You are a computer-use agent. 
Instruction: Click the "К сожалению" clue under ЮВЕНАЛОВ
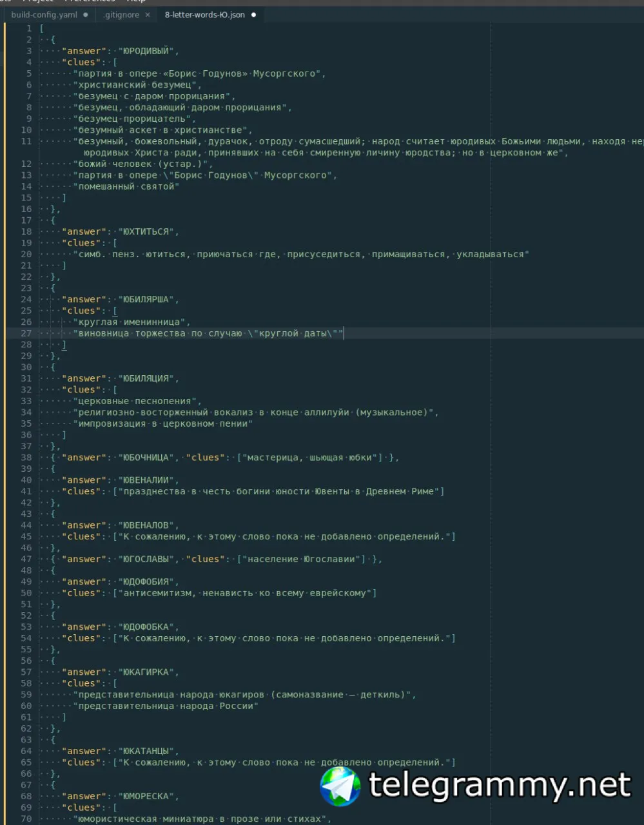(x=284, y=536)
